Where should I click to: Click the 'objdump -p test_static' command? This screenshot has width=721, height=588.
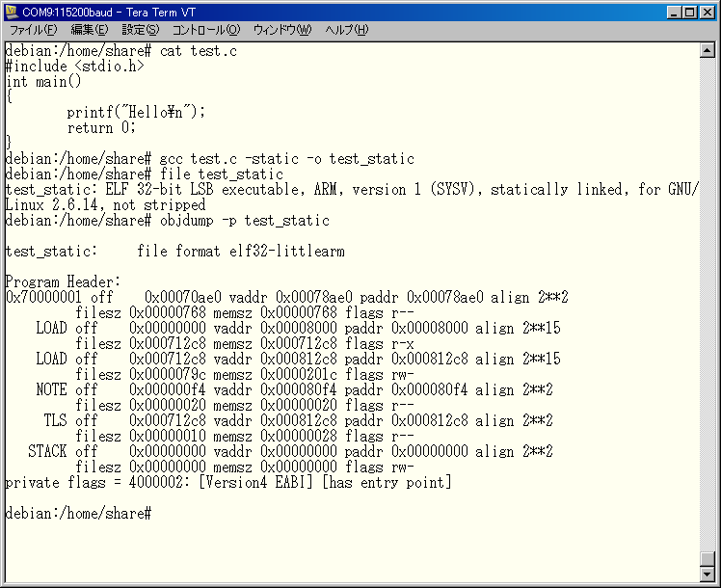click(245, 221)
